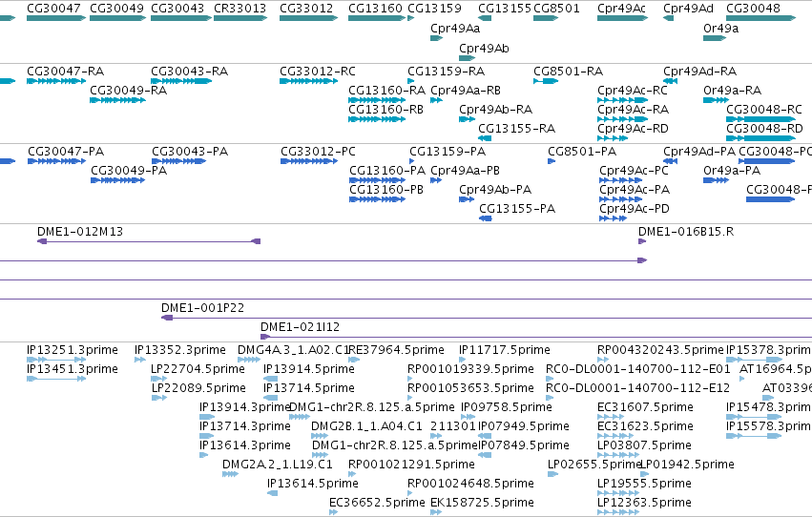Click protein 'CG30049-PA'
The height and width of the screenshot is (517, 812).
tap(129, 171)
